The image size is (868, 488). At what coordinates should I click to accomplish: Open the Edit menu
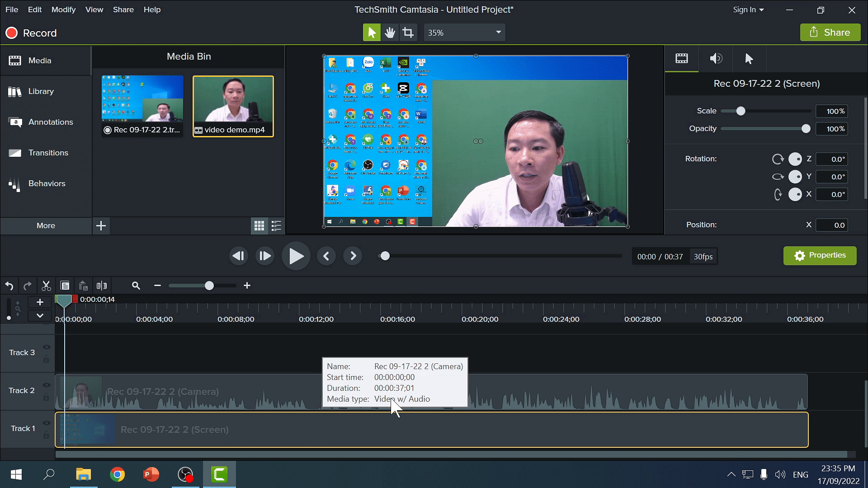[x=35, y=9]
